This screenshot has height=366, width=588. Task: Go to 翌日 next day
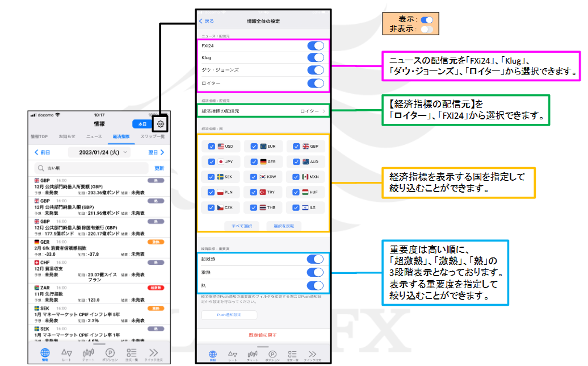(157, 152)
